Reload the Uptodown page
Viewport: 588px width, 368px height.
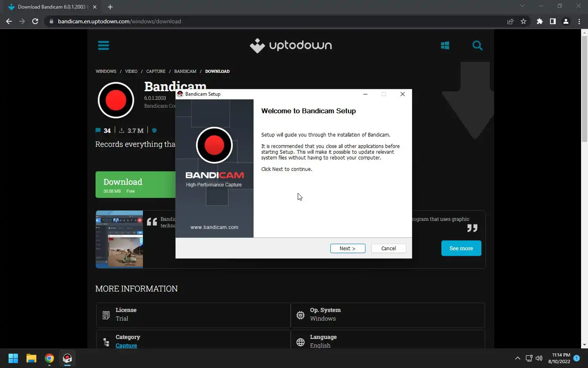[x=35, y=21]
